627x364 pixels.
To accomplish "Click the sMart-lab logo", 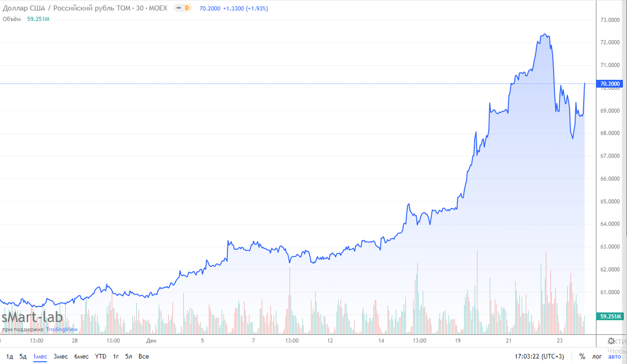I will [x=32, y=318].
